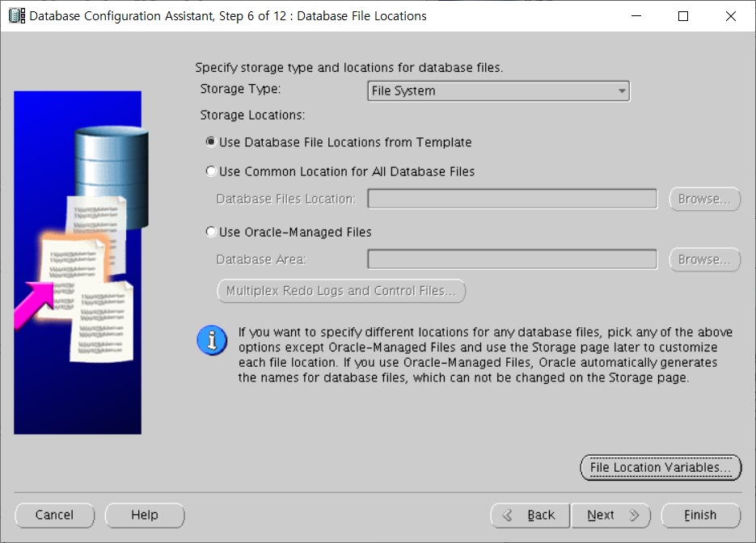Choose the Use Oracle-Managed Files option
756x543 pixels.
click(289, 232)
